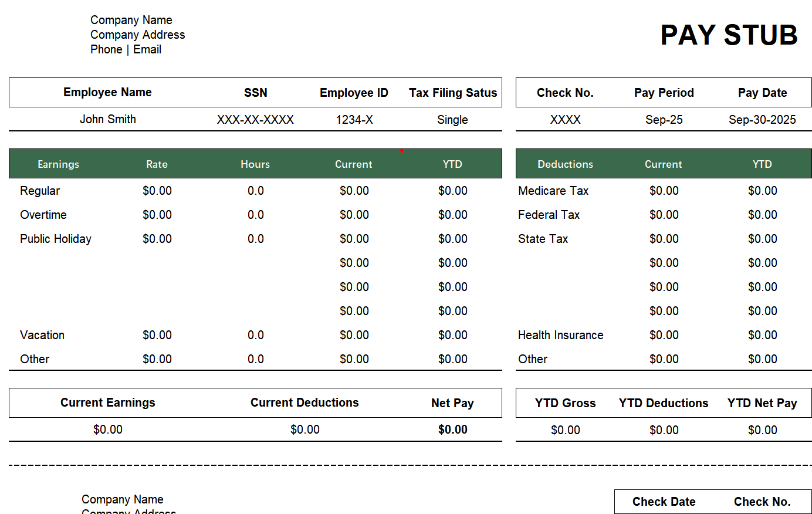Select the Regular row rate $0.00

point(157,191)
